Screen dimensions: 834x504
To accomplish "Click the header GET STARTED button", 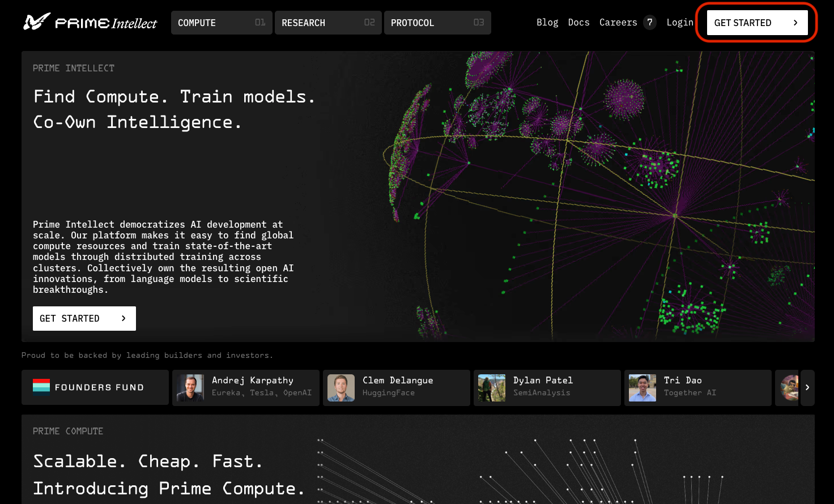I will (758, 23).
